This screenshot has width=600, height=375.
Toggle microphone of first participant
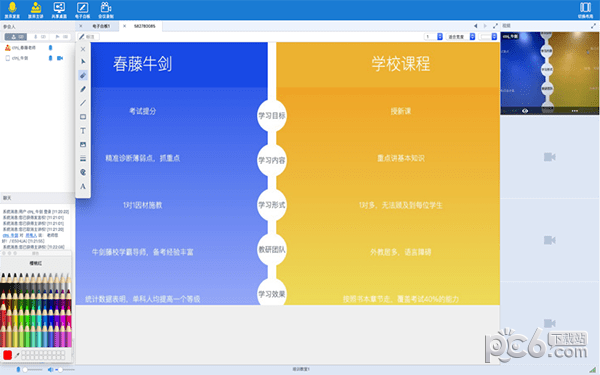(50, 48)
